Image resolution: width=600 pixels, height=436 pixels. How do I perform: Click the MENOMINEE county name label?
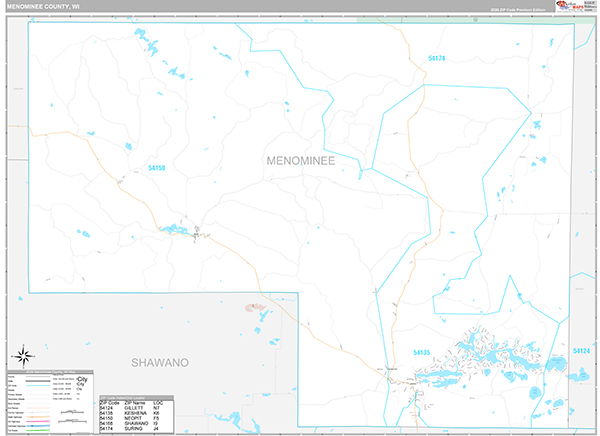pos(300,160)
